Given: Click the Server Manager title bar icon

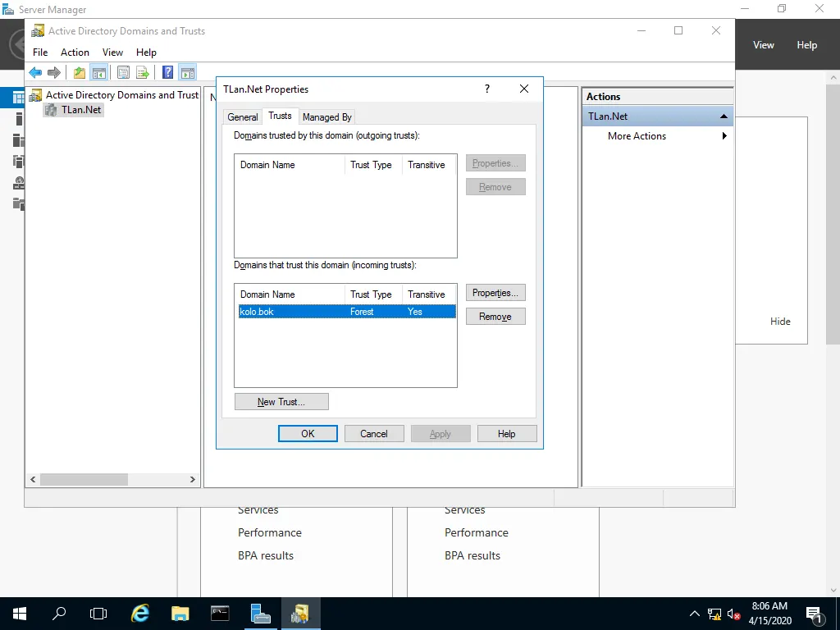Looking at the screenshot, I should (x=8, y=9).
